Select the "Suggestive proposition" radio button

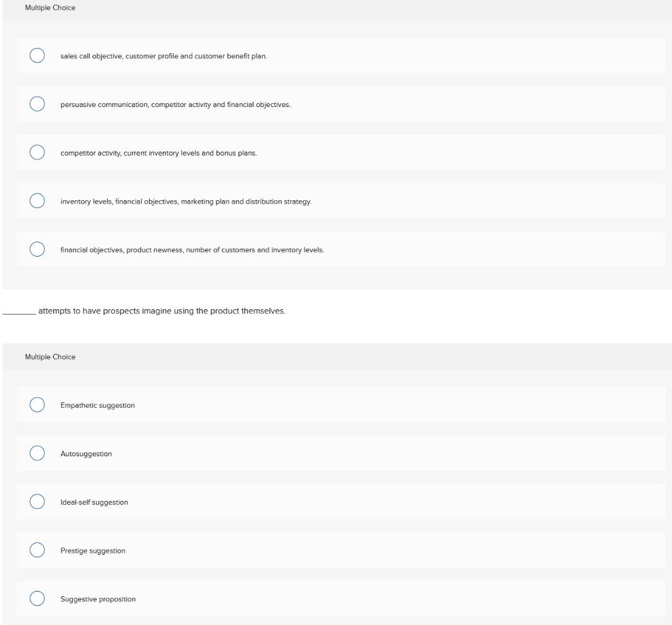[37, 599]
